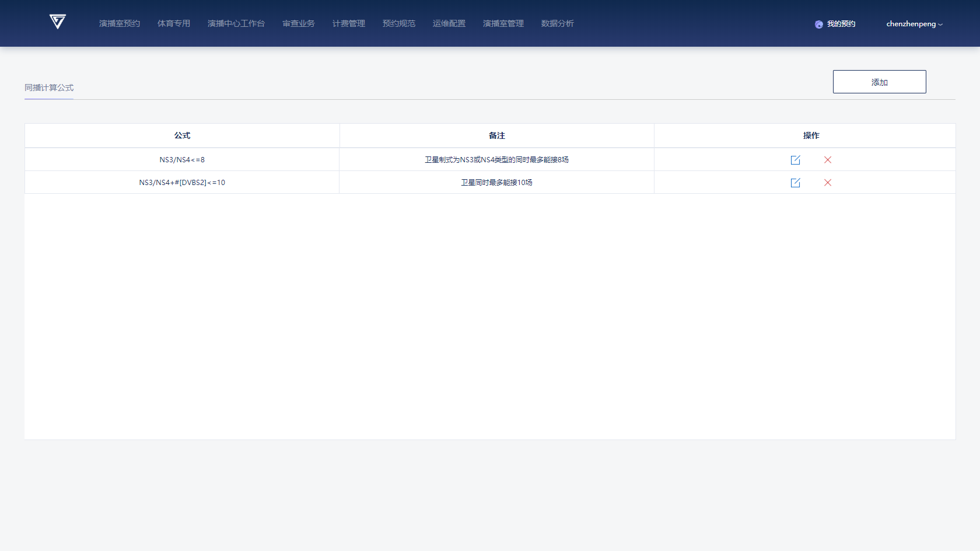The height and width of the screenshot is (551, 980).
Task: Open the 预约规范 menu
Action: [x=399, y=24]
